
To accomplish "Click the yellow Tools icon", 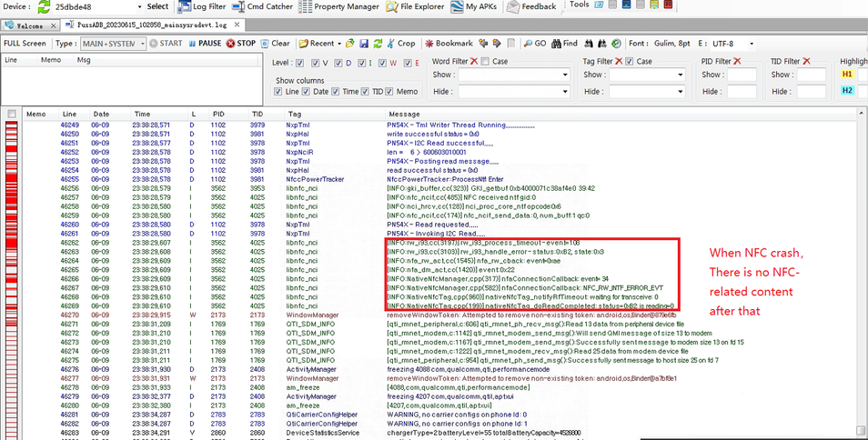I will 654,5.
